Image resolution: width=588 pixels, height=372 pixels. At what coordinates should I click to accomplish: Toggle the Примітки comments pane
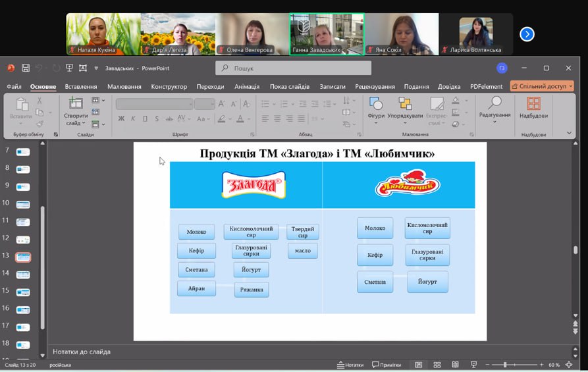[387, 365]
